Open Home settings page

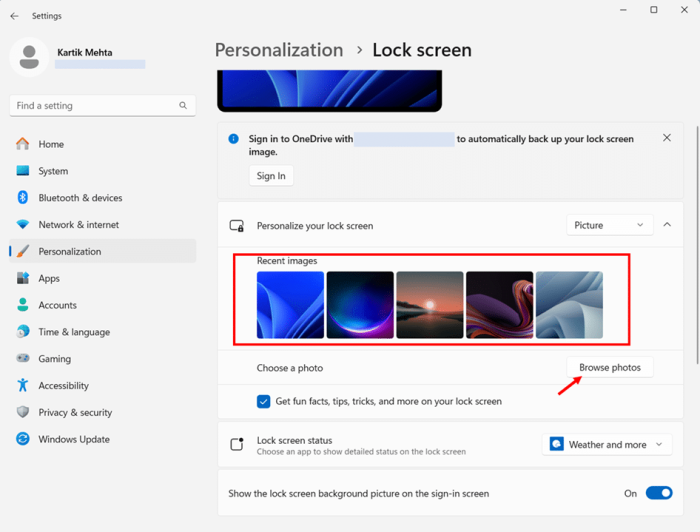click(x=102, y=144)
